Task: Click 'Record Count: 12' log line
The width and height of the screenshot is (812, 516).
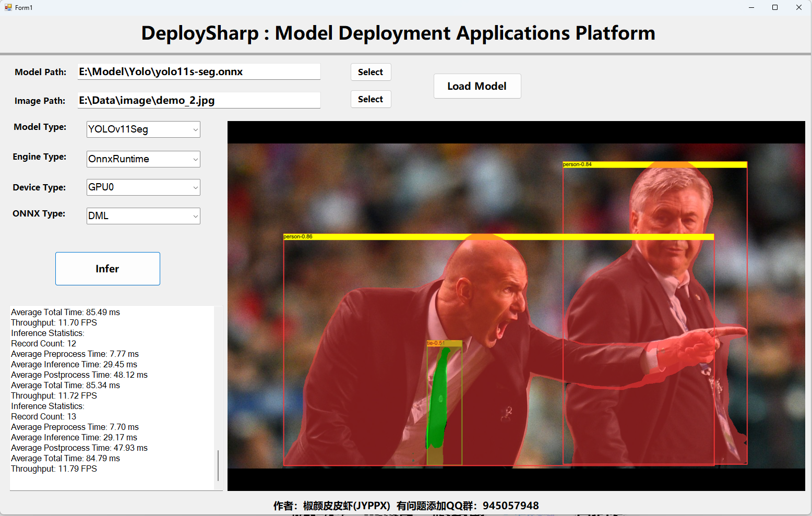Action: [44, 343]
